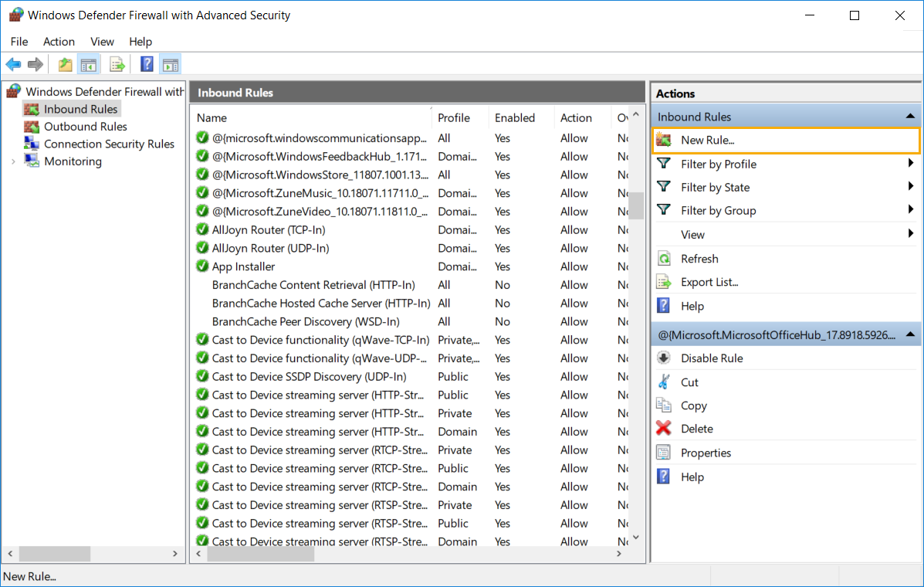924x587 pixels.
Task: Click green check of AllJoyn Router (TCP-In)
Action: tap(202, 230)
